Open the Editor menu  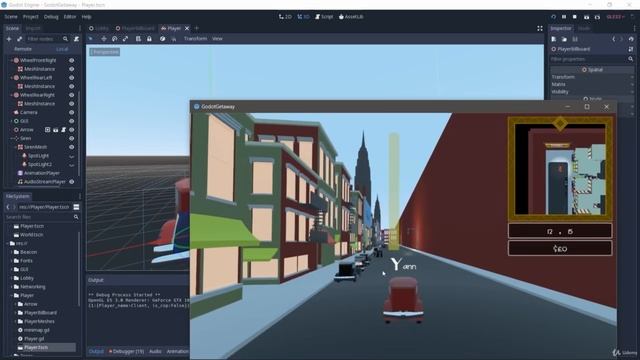click(70, 17)
